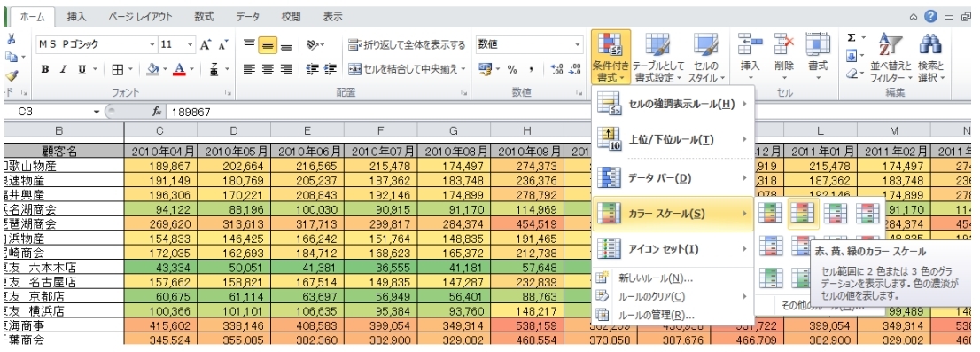This screenshot has width=980, height=352.
Task: Apply red font color button
Action: [179, 70]
